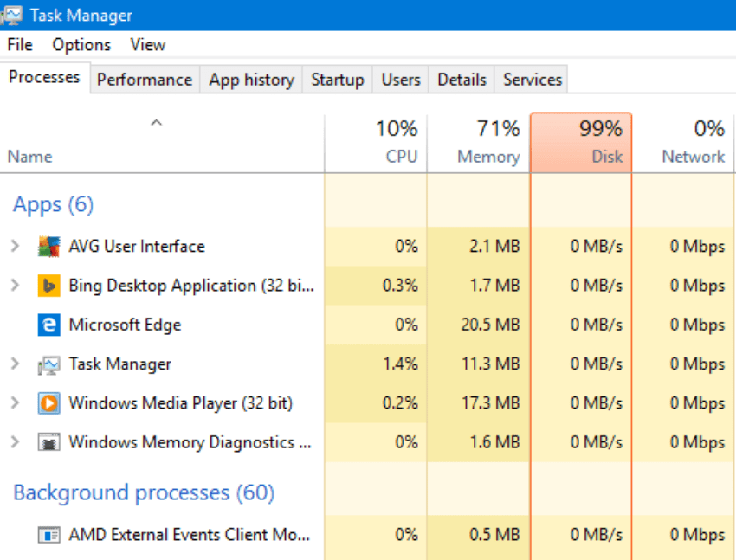
Task: Select the Bing Desktop Application icon
Action: tap(48, 286)
